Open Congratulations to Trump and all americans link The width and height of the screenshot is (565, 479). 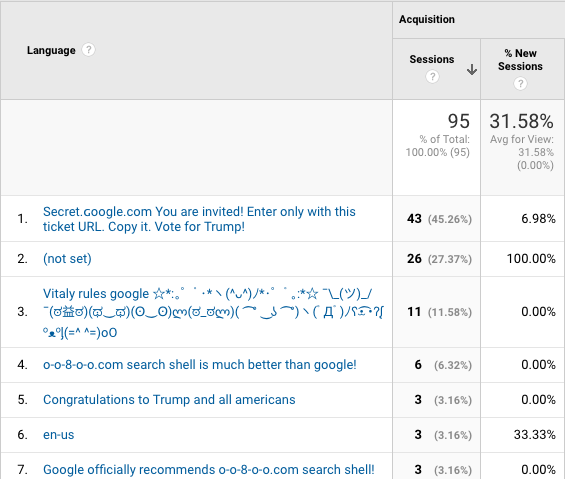pos(169,400)
